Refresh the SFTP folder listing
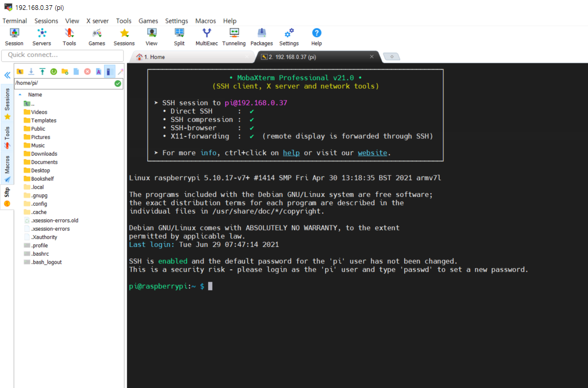This screenshot has height=388, width=588. (54, 71)
